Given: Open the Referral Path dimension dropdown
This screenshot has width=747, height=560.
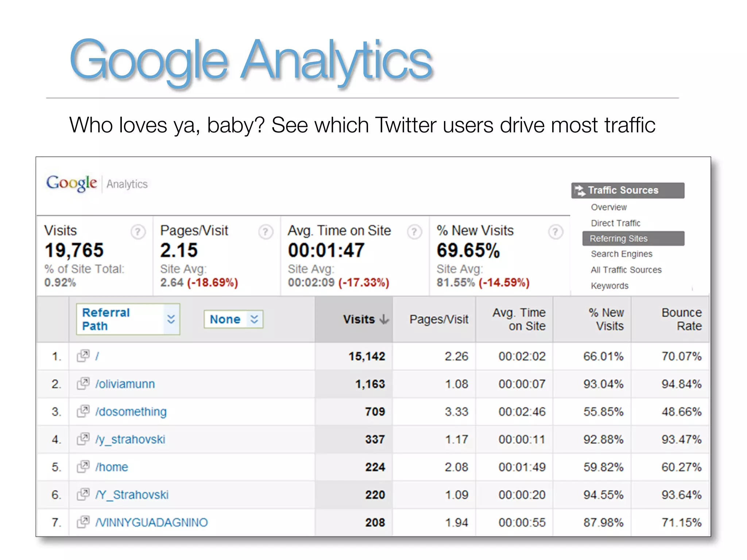Looking at the screenshot, I should pyautogui.click(x=128, y=319).
